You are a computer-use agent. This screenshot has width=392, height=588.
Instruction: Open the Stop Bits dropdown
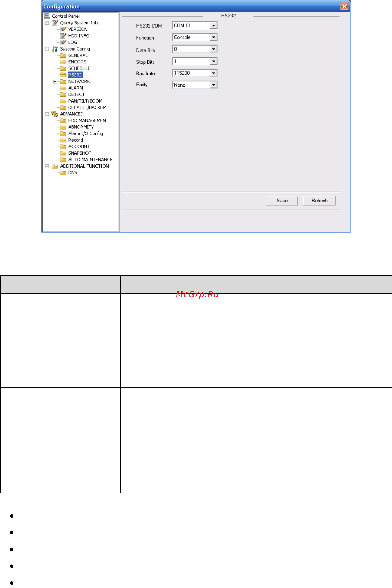coord(213,61)
